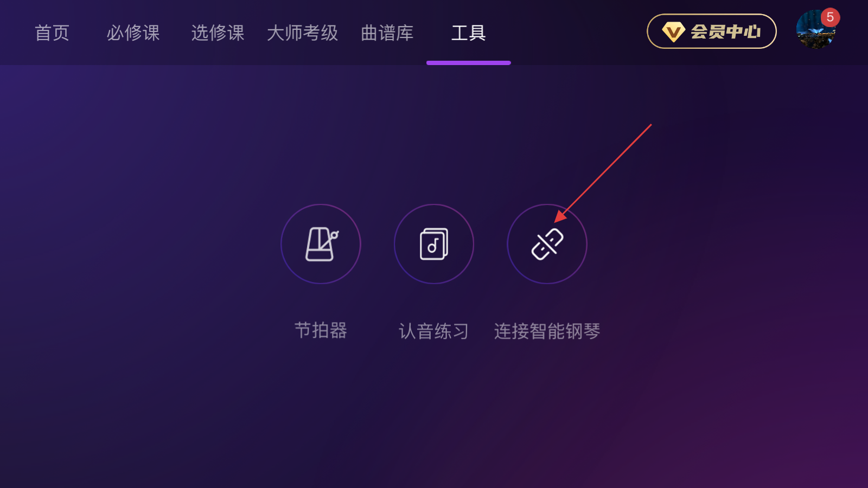
Task: View the red notification badge showing 5
Action: coord(830,17)
